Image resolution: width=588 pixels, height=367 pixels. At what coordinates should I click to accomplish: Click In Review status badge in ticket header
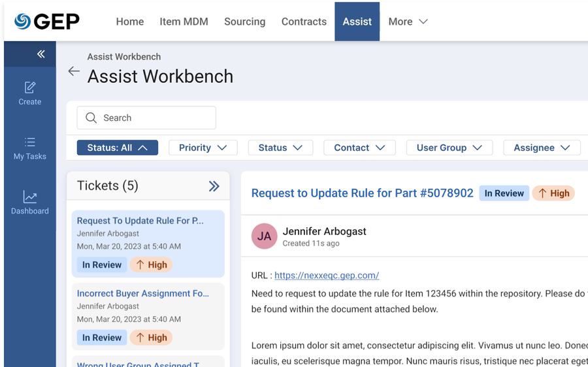[504, 193]
